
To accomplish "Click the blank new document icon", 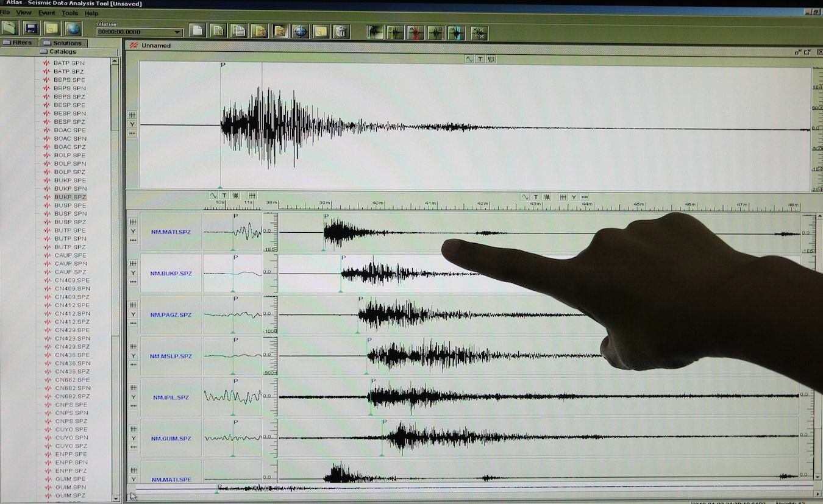I will pos(197,30).
